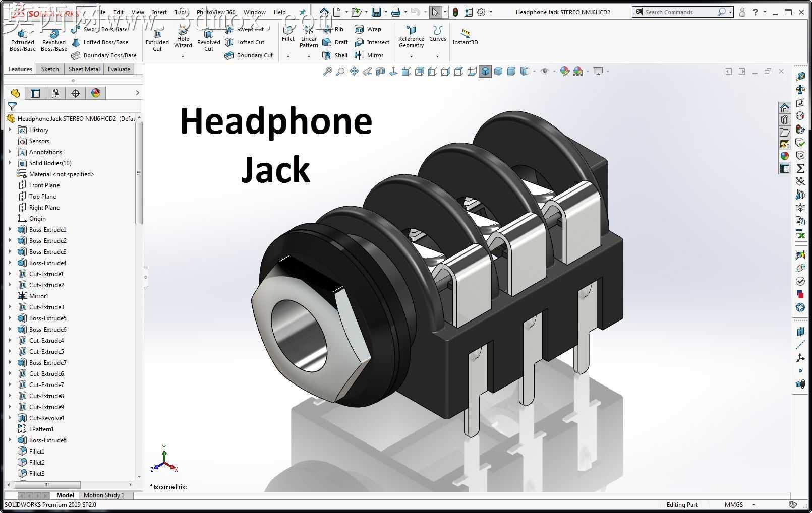Viewport: 812px width, 513px height.
Task: Expand the Cut-Extrude2 feature
Action: click(10, 285)
